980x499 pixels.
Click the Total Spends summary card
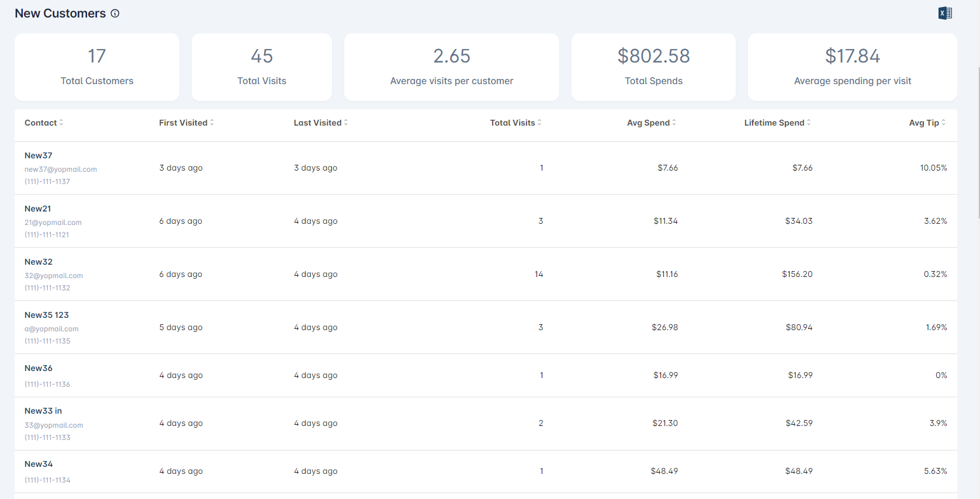click(x=653, y=67)
